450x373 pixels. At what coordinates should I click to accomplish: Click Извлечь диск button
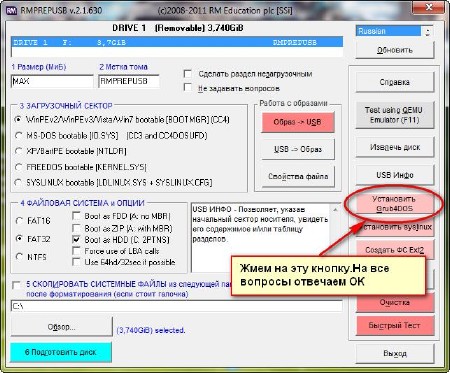[395, 147]
